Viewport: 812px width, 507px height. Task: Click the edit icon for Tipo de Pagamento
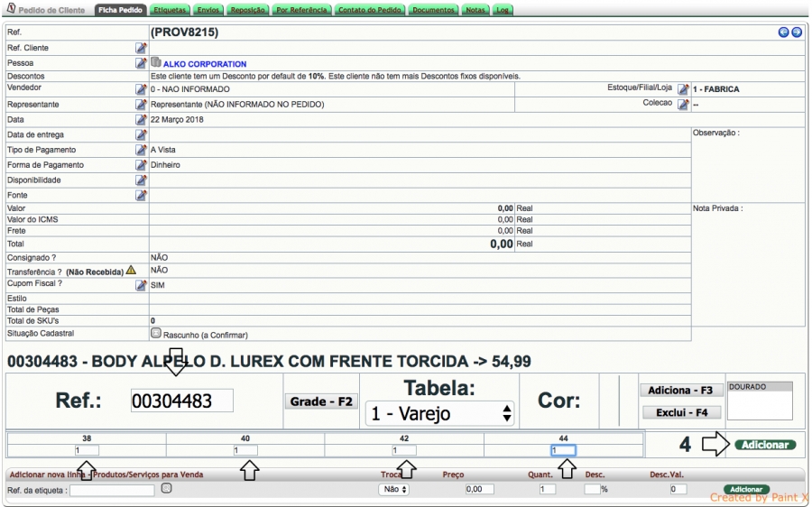click(141, 150)
